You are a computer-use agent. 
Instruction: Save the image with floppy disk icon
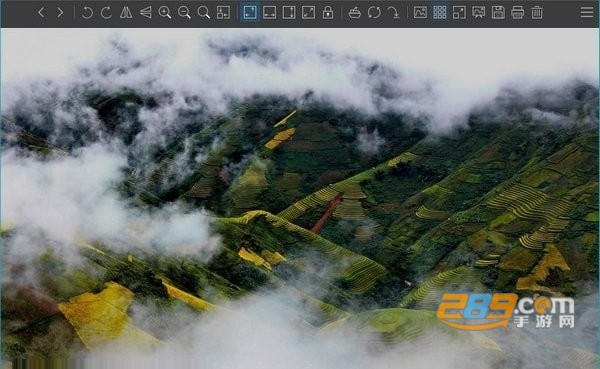point(498,13)
